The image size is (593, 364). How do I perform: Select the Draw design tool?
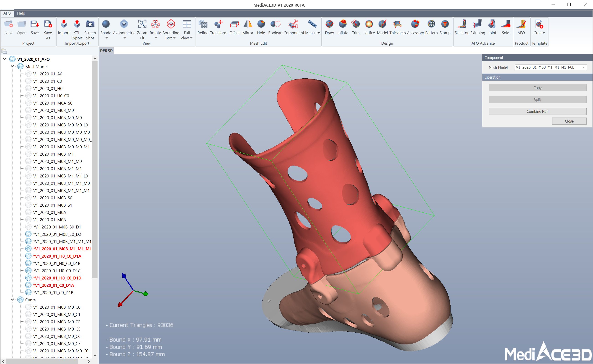coord(329,27)
